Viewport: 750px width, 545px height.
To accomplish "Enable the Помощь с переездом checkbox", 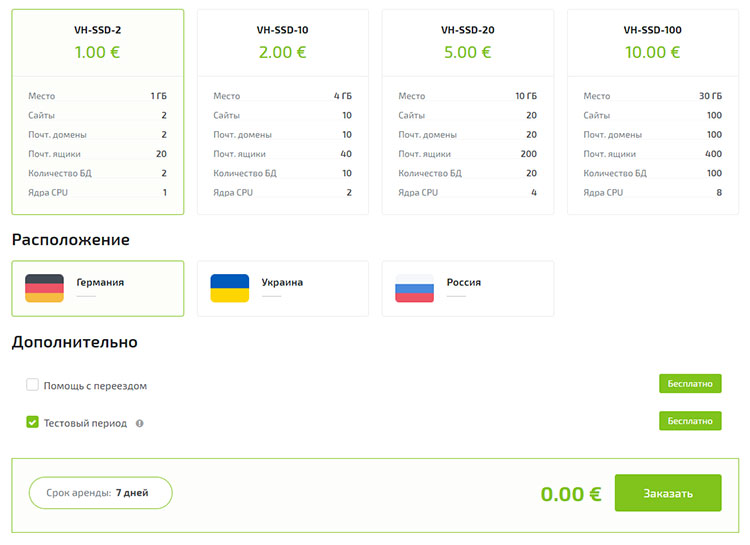I will coord(32,385).
